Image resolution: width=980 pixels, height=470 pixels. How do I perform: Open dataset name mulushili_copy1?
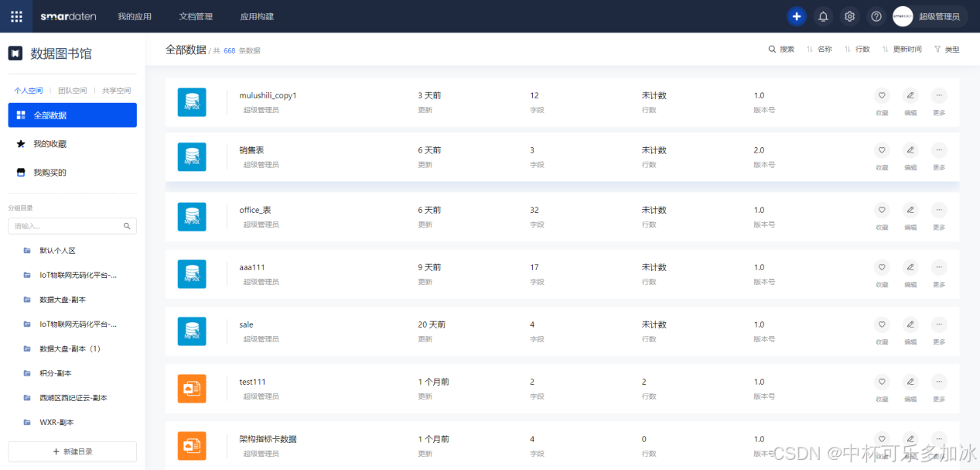coord(268,96)
